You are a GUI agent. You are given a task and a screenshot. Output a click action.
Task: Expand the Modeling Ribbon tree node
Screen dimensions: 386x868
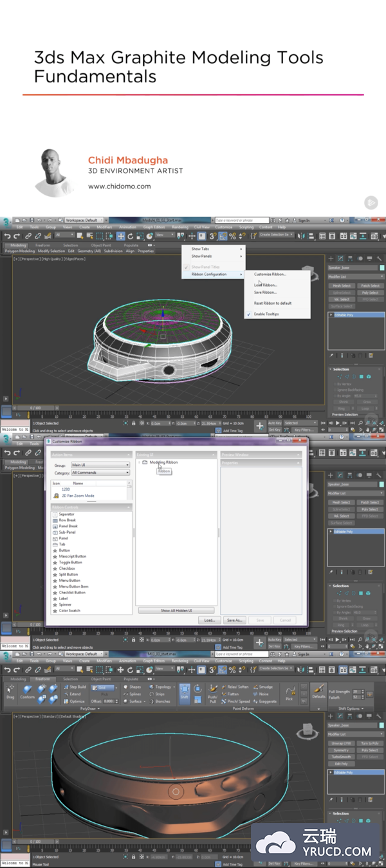pyautogui.click(x=139, y=462)
